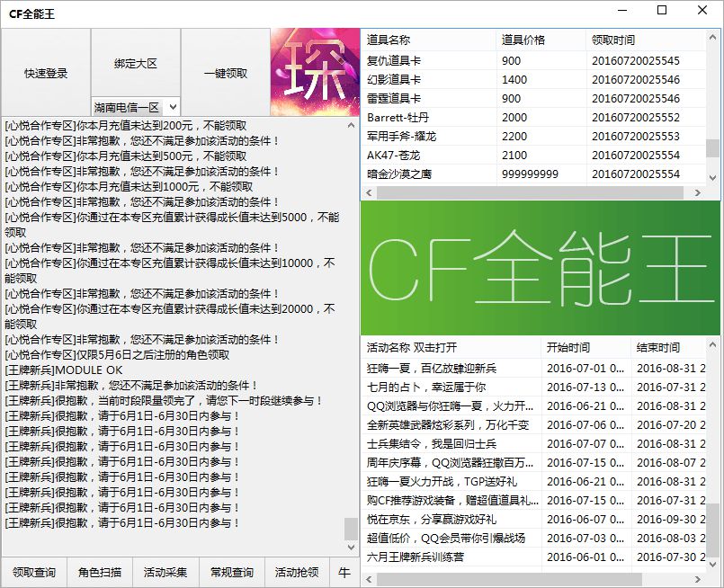Click the 领取时间 column header

coord(646,40)
